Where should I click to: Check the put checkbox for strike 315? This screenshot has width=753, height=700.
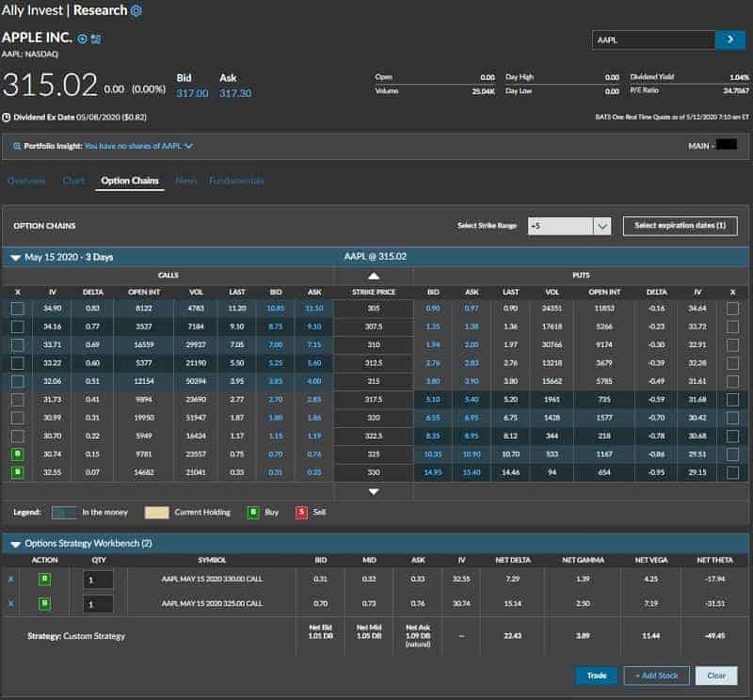pyautogui.click(x=732, y=382)
